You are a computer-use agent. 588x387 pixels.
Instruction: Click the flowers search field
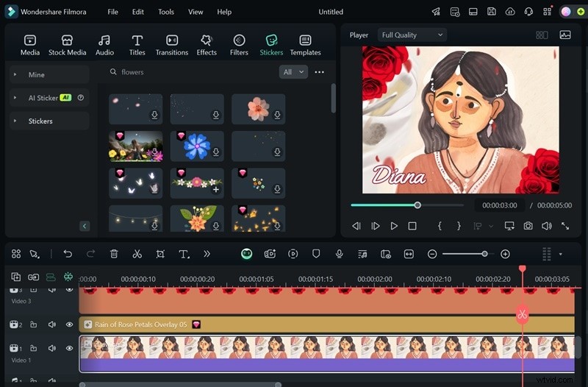191,72
